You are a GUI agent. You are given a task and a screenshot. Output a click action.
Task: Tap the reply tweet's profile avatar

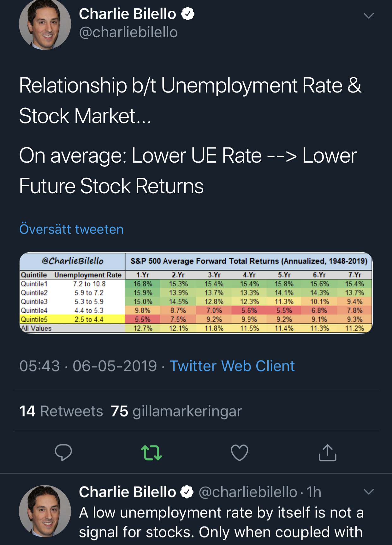coord(45,511)
